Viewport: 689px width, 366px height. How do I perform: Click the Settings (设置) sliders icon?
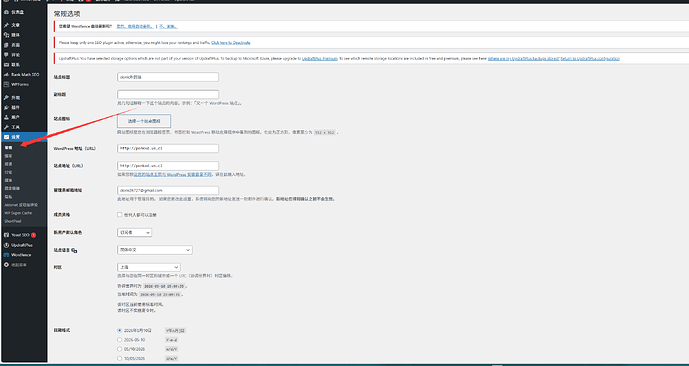point(6,137)
